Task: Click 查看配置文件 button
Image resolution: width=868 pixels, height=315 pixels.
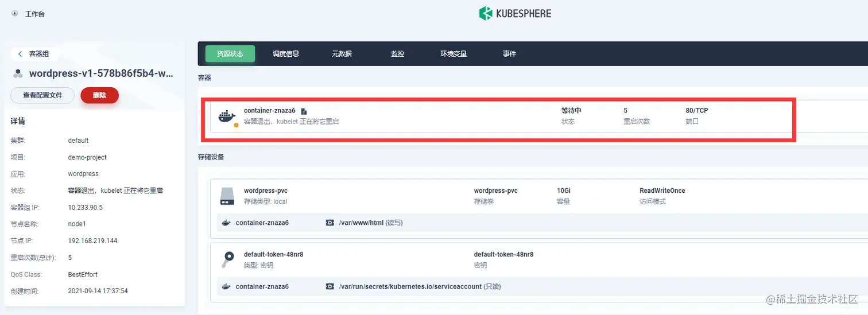Action: [x=42, y=95]
